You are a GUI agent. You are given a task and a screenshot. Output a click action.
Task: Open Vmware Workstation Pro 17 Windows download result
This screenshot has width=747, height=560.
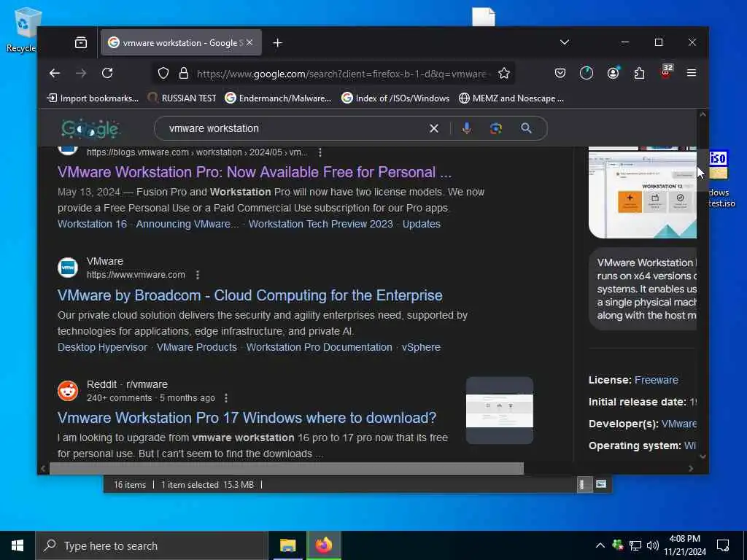(x=247, y=418)
